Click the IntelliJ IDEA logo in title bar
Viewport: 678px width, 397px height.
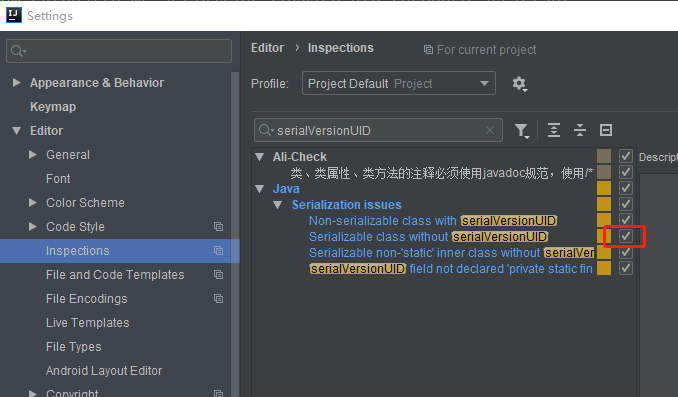click(14, 15)
